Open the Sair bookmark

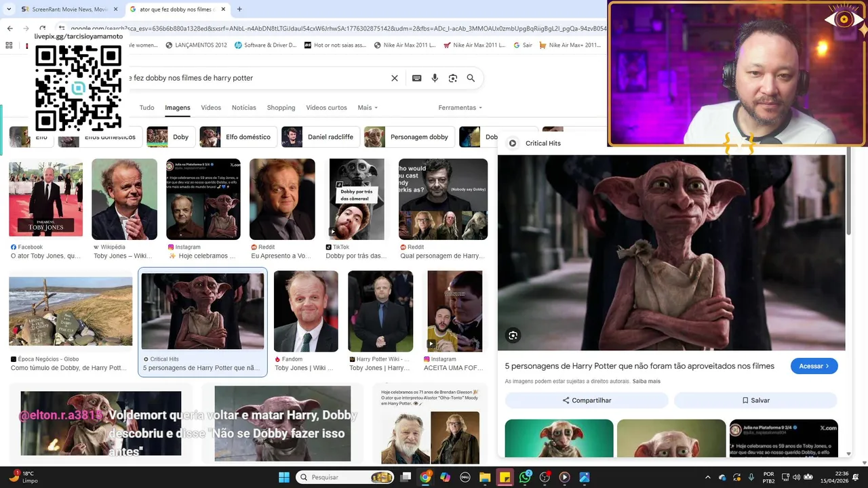coord(523,45)
